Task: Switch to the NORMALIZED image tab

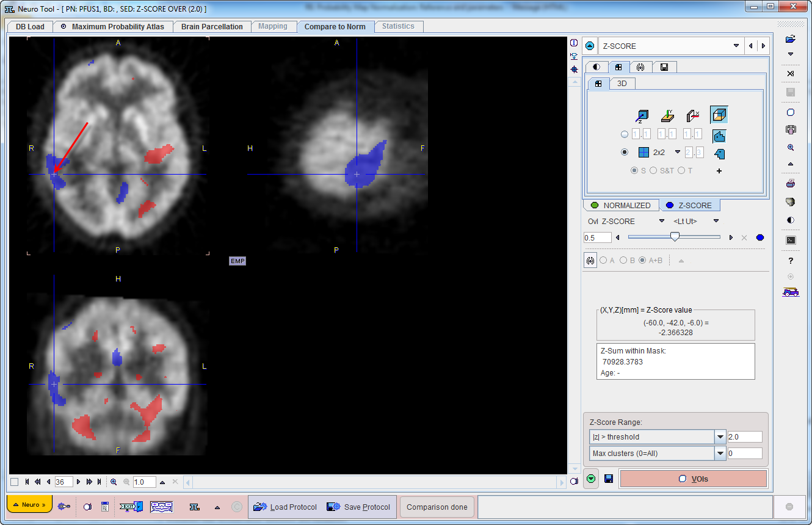Action: pos(621,205)
